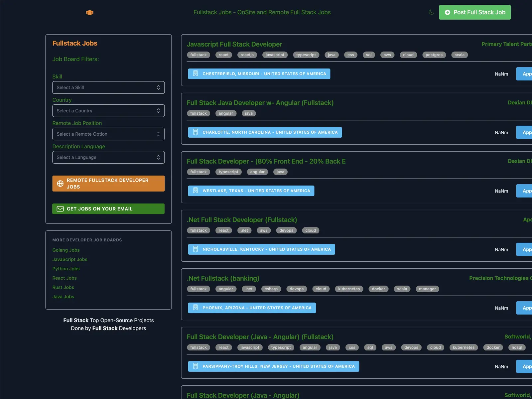The image size is (532, 399).
Task: Click Apply on the Nicholasville, Kentucky job
Action: (x=524, y=249)
